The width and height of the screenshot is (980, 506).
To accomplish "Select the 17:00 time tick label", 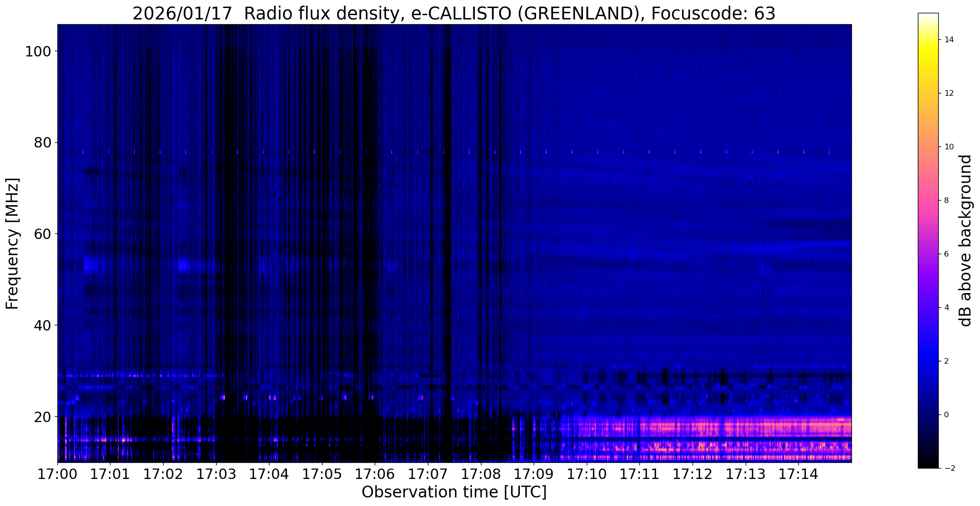I will tap(57, 473).
